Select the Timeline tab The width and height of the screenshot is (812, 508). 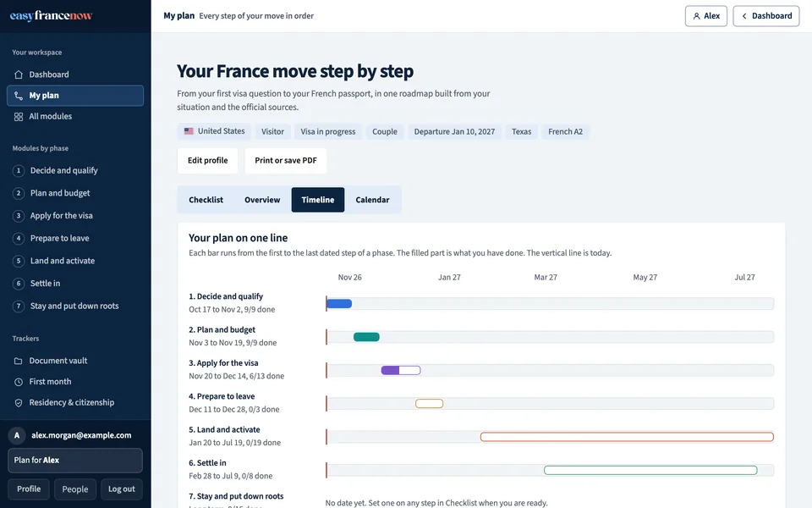click(318, 200)
